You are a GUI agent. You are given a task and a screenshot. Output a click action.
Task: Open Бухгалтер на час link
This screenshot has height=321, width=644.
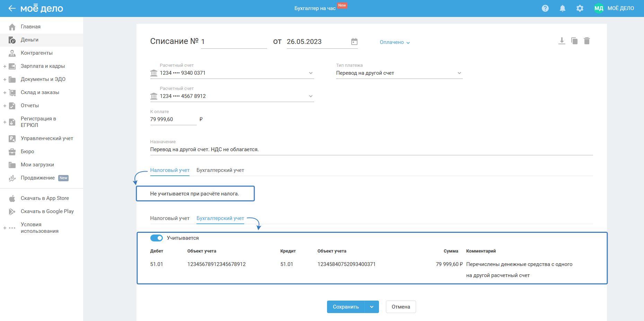pos(315,8)
